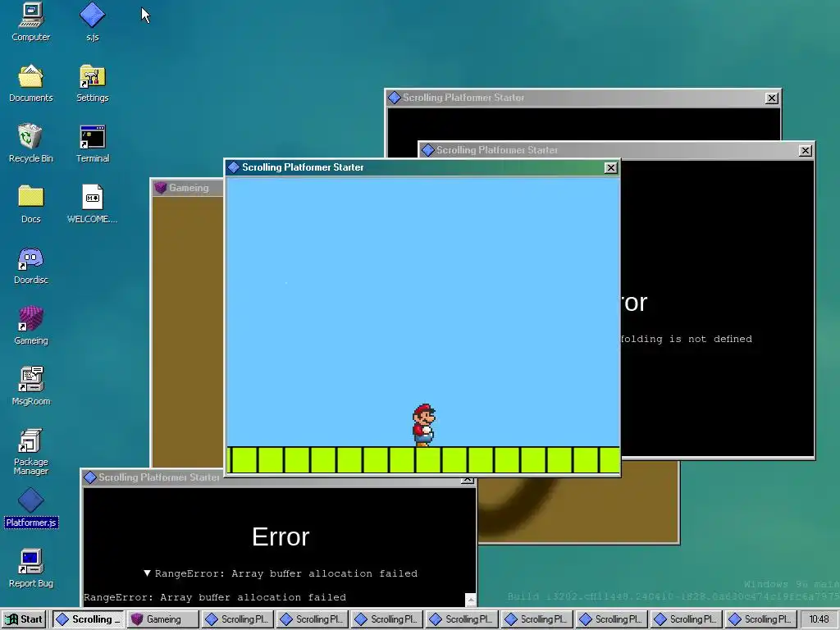Open the Report Bug shortcut icon
840x630 pixels.
[x=30, y=568]
